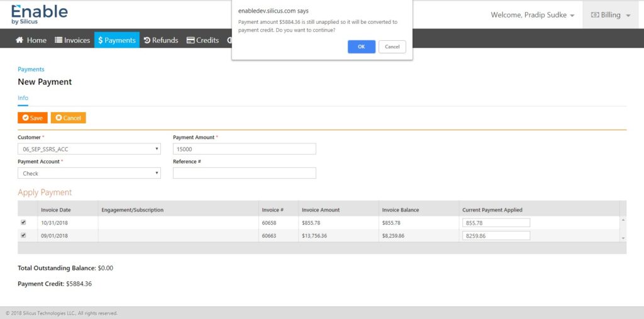Open the Refunds section
Viewport: 644px width, 319px height.
161,40
